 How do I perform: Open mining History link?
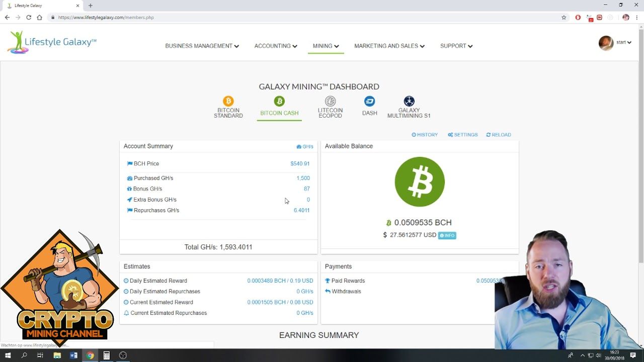click(x=425, y=135)
